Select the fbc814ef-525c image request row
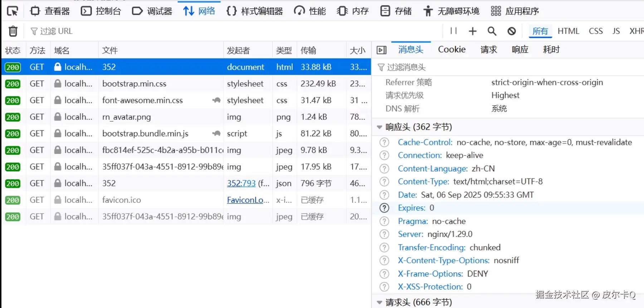 pyautogui.click(x=186, y=150)
